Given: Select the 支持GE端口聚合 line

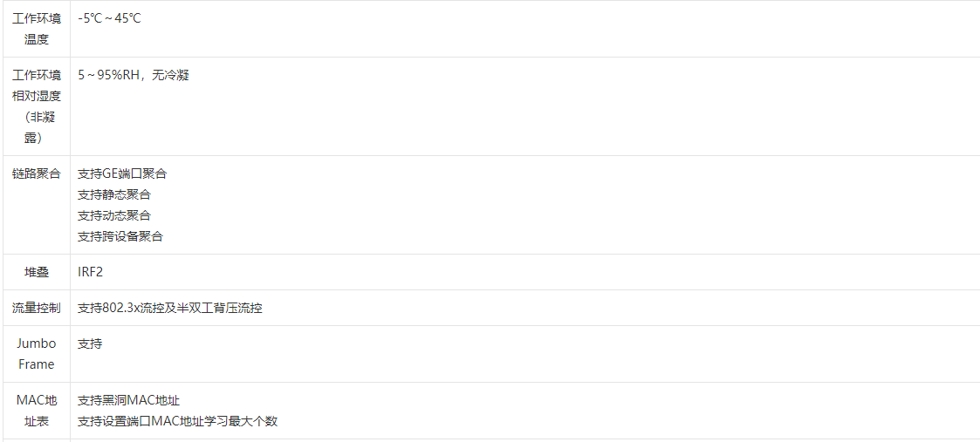Looking at the screenshot, I should pos(121,173).
